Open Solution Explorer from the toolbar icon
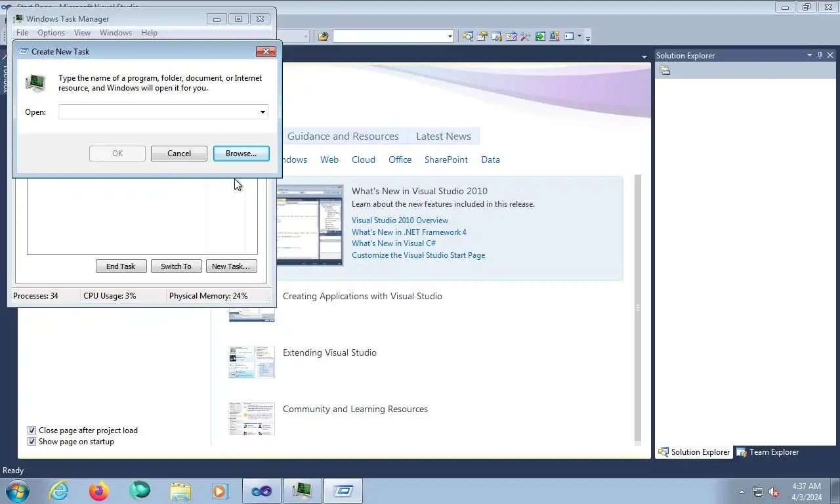840x504 pixels. point(467,36)
